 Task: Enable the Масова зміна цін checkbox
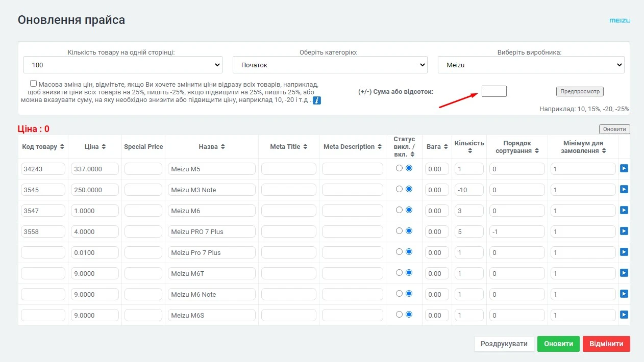tap(34, 84)
